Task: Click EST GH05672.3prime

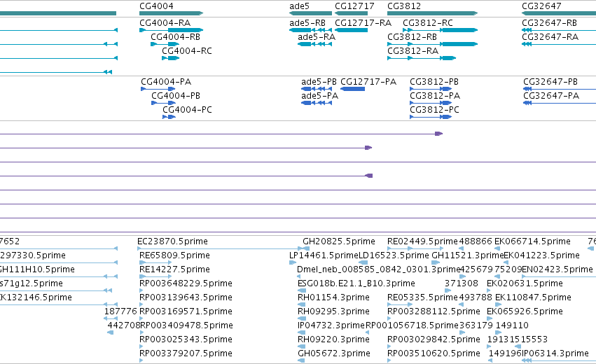Action: click(334, 353)
